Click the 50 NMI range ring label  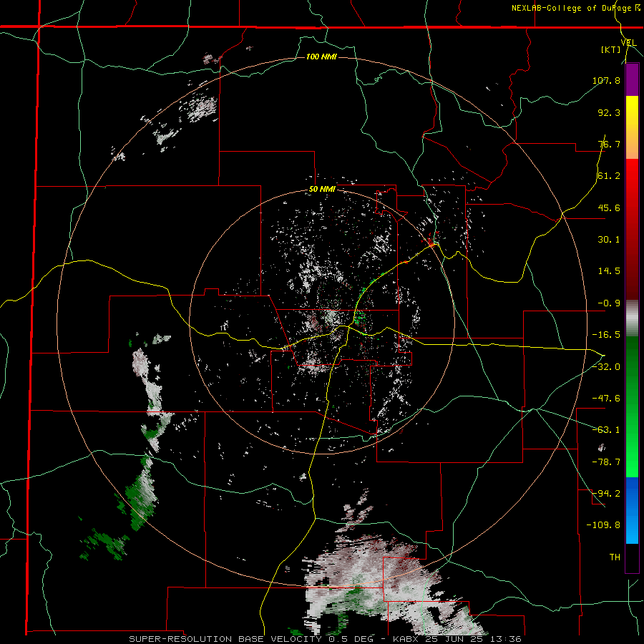(323, 190)
